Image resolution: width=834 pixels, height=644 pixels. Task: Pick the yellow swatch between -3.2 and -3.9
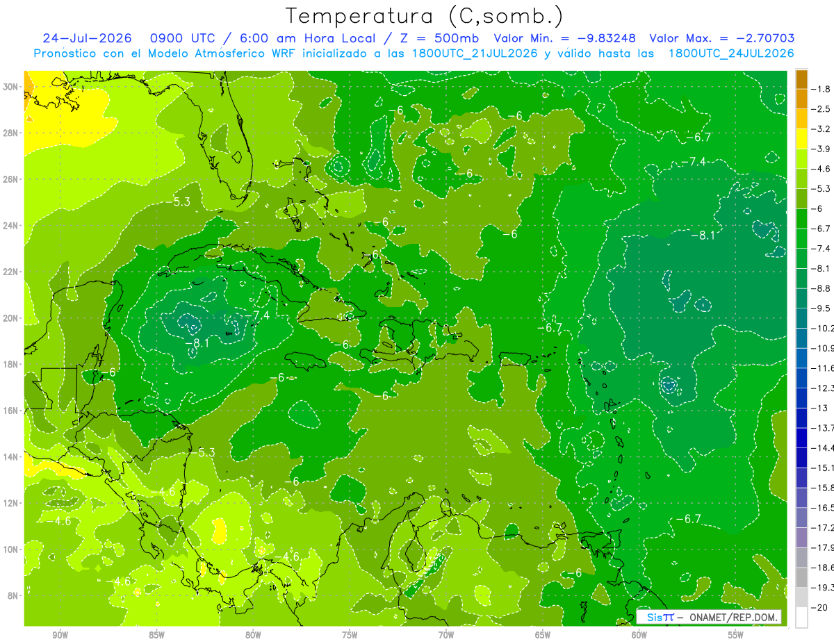coord(801,139)
